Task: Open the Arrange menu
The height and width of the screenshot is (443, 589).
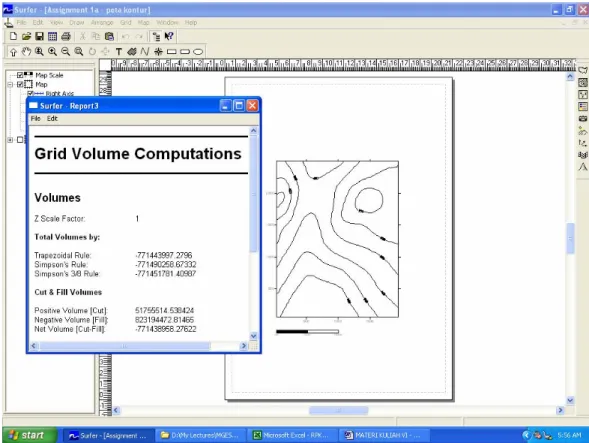Action: (102, 23)
